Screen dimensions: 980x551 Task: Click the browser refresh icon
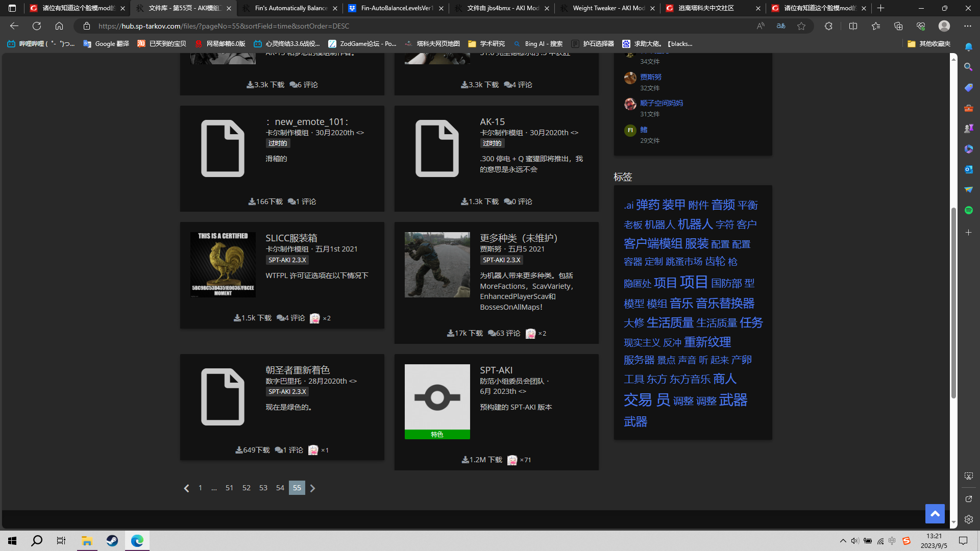pos(37,26)
